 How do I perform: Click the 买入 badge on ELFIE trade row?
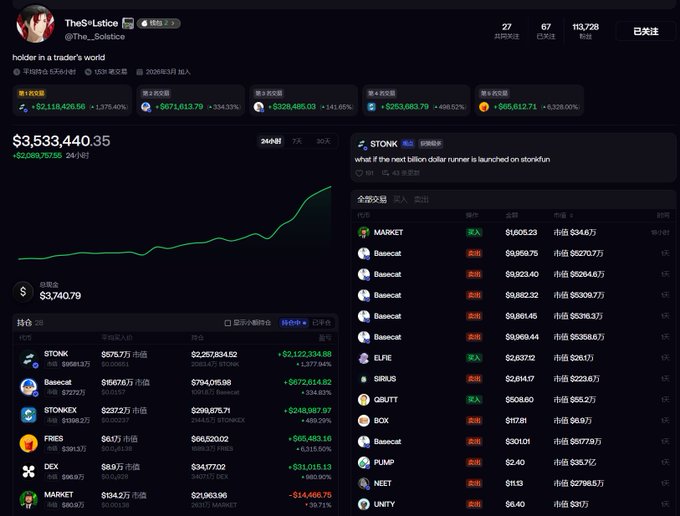click(x=474, y=358)
